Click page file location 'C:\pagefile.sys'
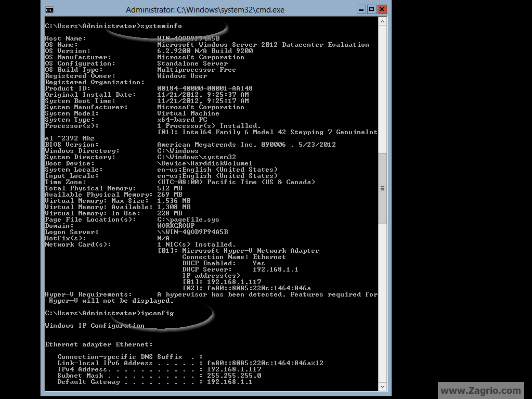 point(188,220)
